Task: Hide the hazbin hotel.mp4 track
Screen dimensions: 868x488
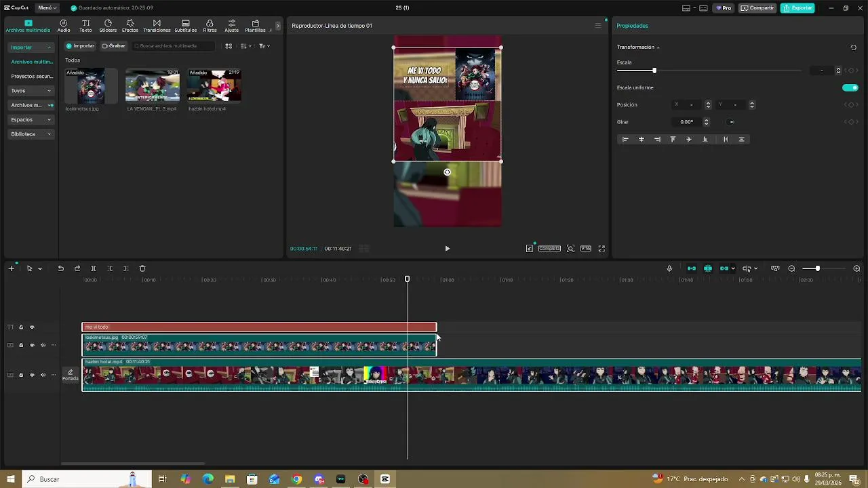Action: tap(32, 375)
